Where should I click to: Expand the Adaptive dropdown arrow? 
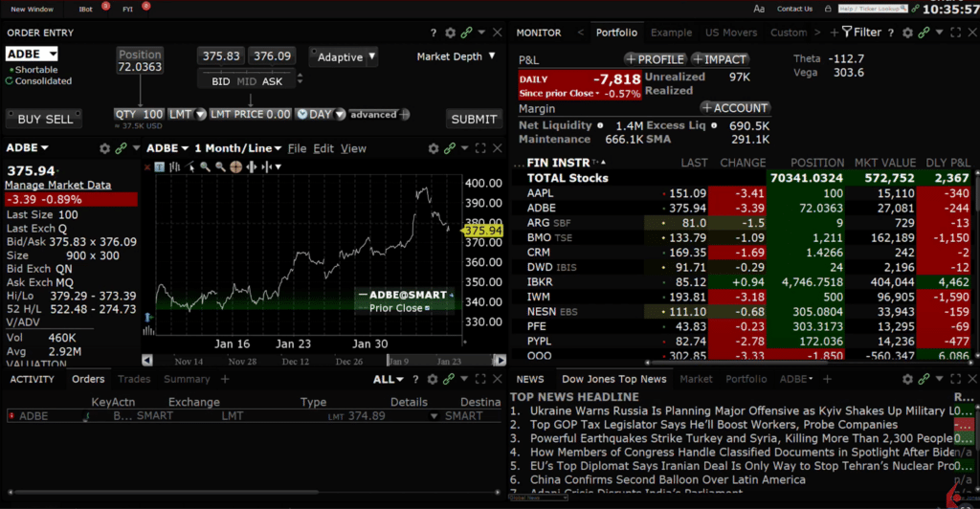[372, 56]
